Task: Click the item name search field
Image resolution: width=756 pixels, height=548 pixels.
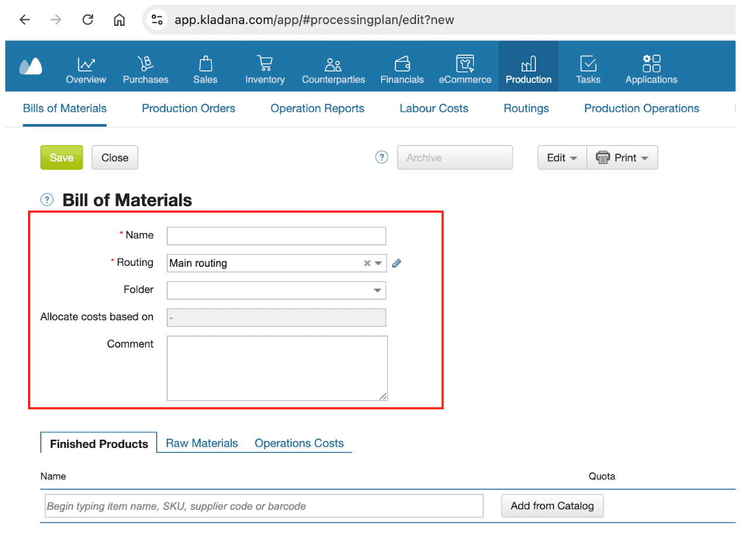Action: click(264, 506)
